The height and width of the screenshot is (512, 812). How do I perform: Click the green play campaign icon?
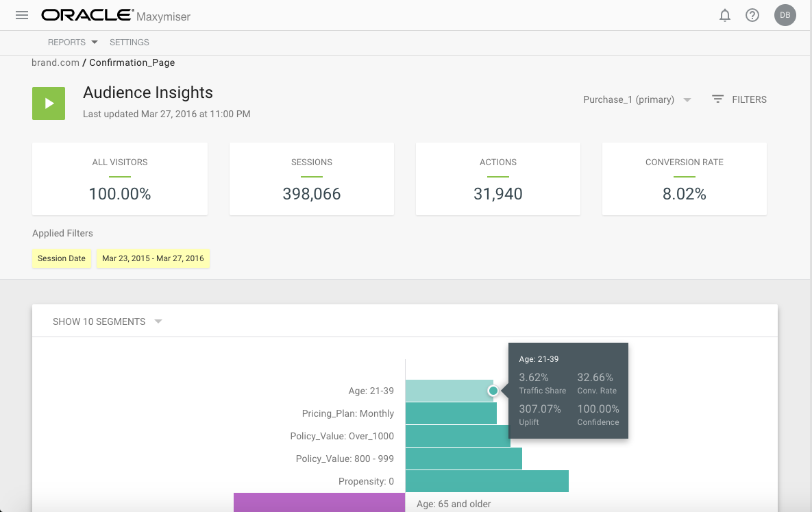[x=49, y=103]
